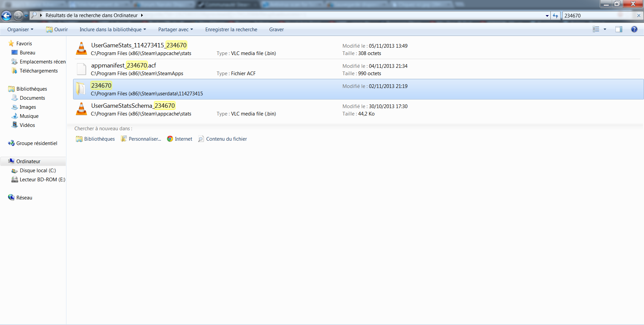This screenshot has height=325, width=644.
Task: Refresh the search results
Action: (x=555, y=15)
